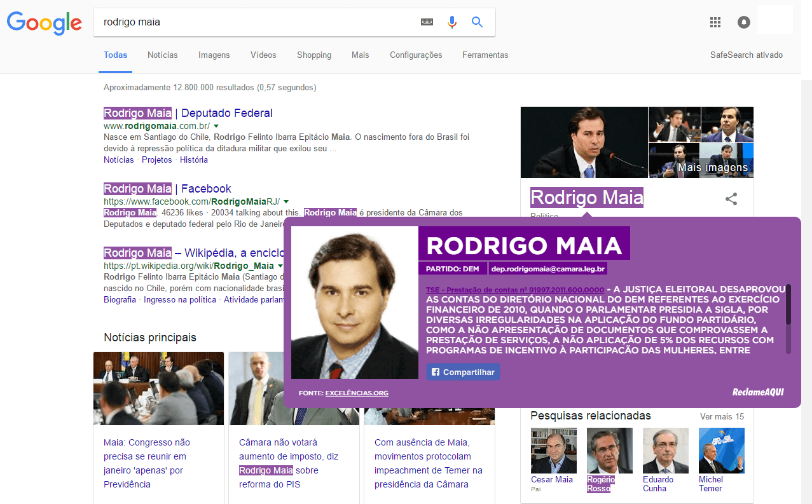Screen dimensions: 812x504
Task: Expand options arrow for rodrigomaia.com.br result
Action: [x=216, y=126]
